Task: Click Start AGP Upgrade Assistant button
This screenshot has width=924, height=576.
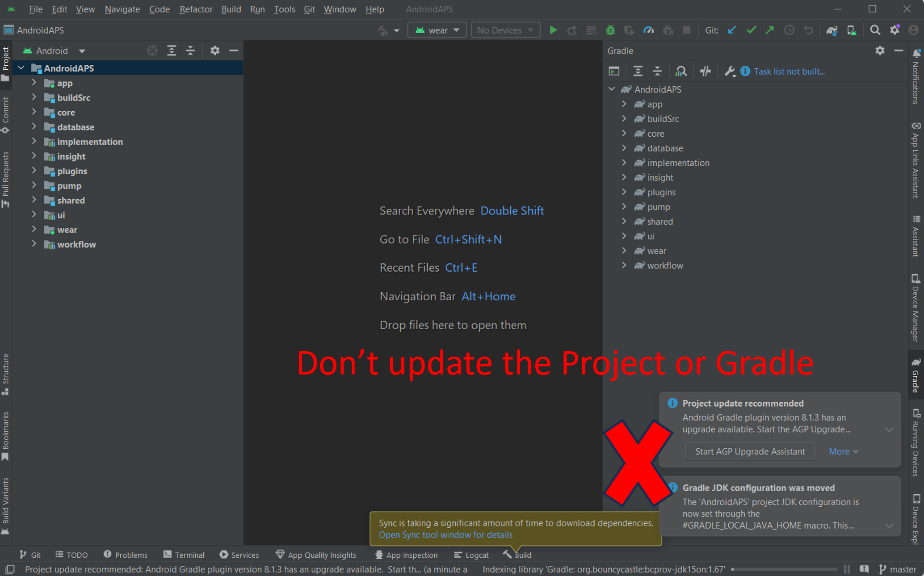Action: click(750, 451)
